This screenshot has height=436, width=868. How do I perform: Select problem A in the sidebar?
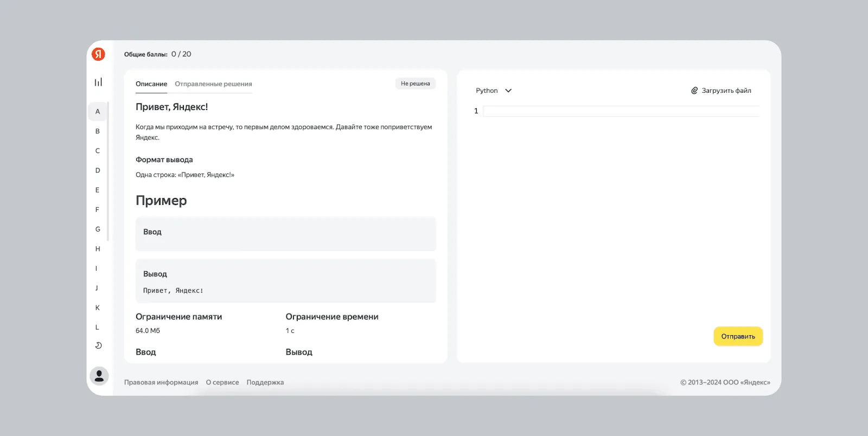[x=98, y=112]
